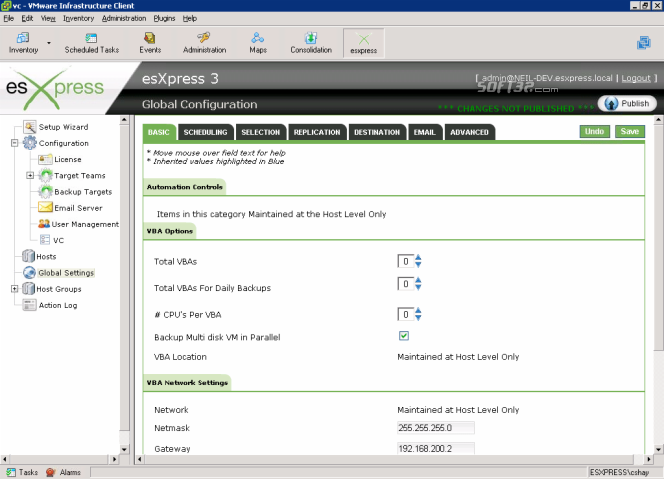Viewport: 664px width, 479px height.
Task: Select the BASIC tab
Action: click(159, 132)
